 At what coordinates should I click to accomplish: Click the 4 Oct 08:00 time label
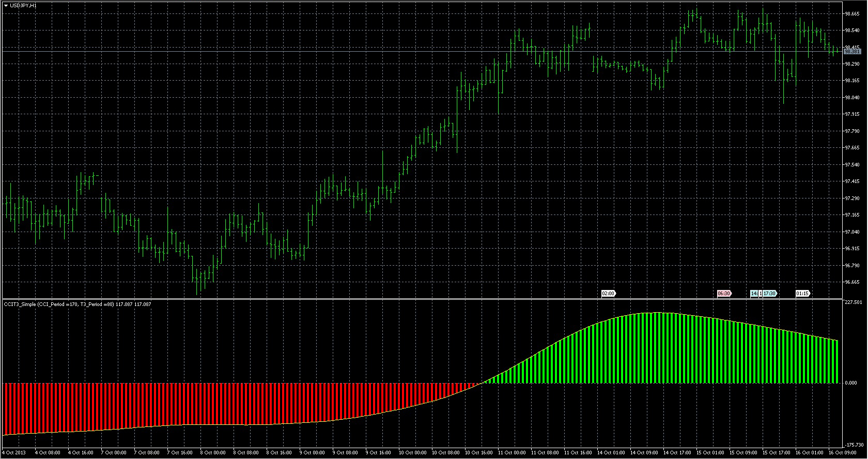click(x=48, y=453)
